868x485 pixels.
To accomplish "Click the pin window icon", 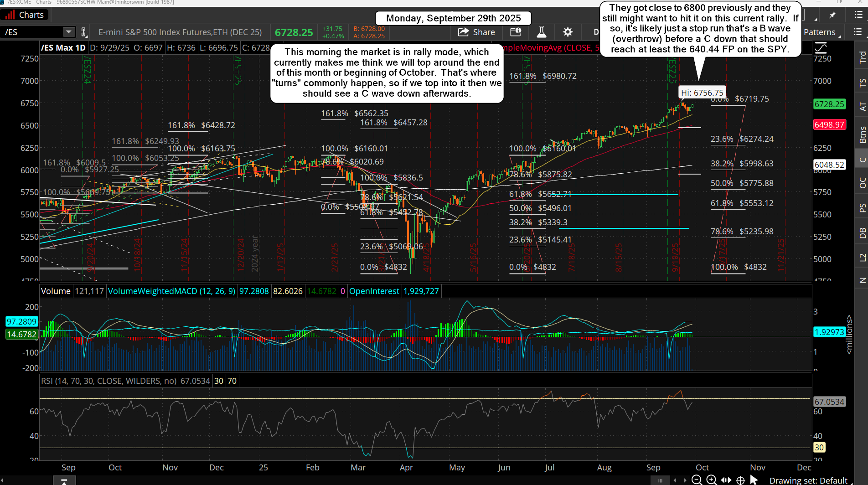I will [x=832, y=15].
